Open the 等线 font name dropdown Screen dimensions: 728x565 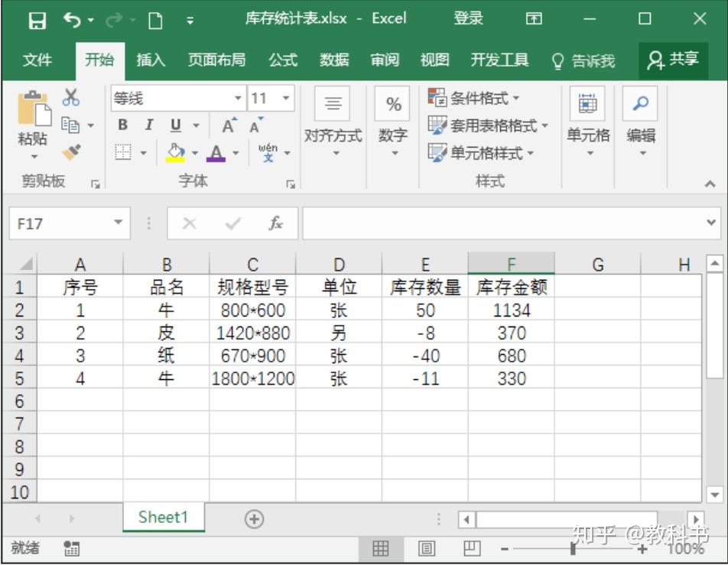(x=238, y=98)
